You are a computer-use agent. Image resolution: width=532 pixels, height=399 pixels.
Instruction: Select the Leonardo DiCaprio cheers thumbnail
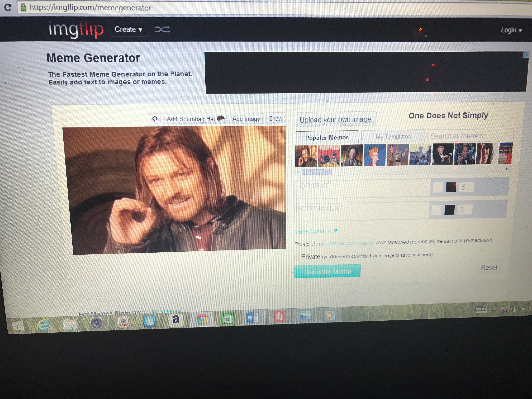pyautogui.click(x=465, y=154)
